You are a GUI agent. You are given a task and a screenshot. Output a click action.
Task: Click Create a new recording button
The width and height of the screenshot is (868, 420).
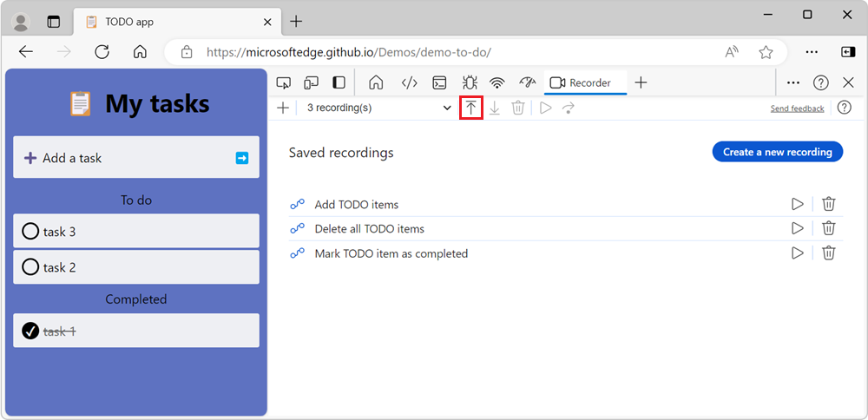(777, 152)
